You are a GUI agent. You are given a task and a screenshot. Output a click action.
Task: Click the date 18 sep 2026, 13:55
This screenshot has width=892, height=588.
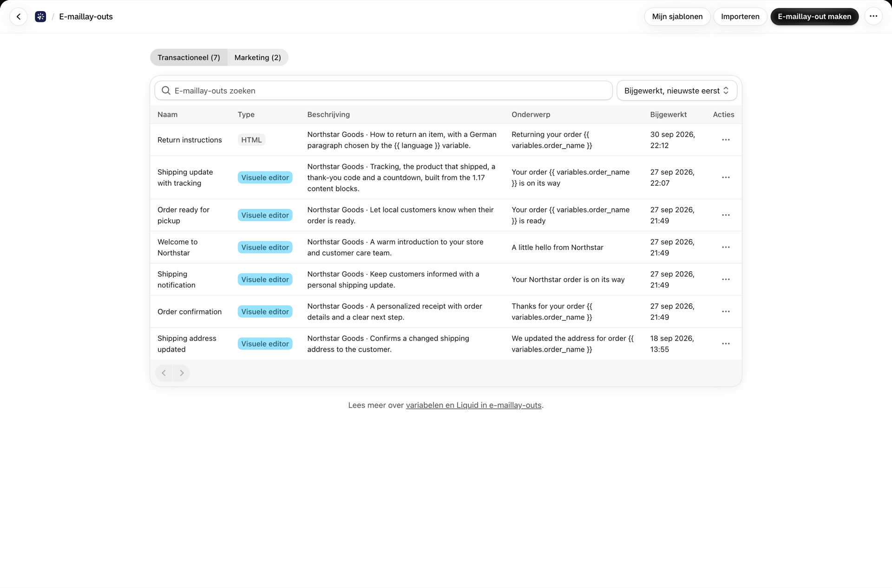coord(672,344)
